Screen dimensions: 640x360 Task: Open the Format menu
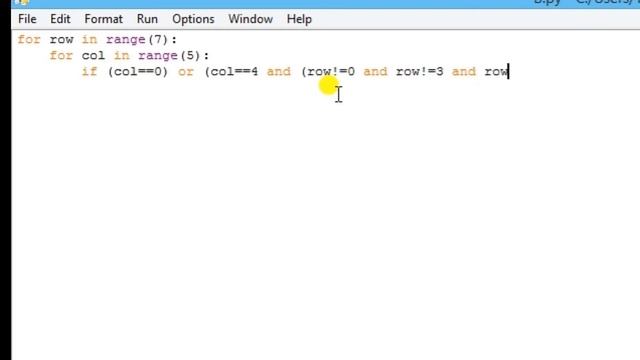coord(103,19)
